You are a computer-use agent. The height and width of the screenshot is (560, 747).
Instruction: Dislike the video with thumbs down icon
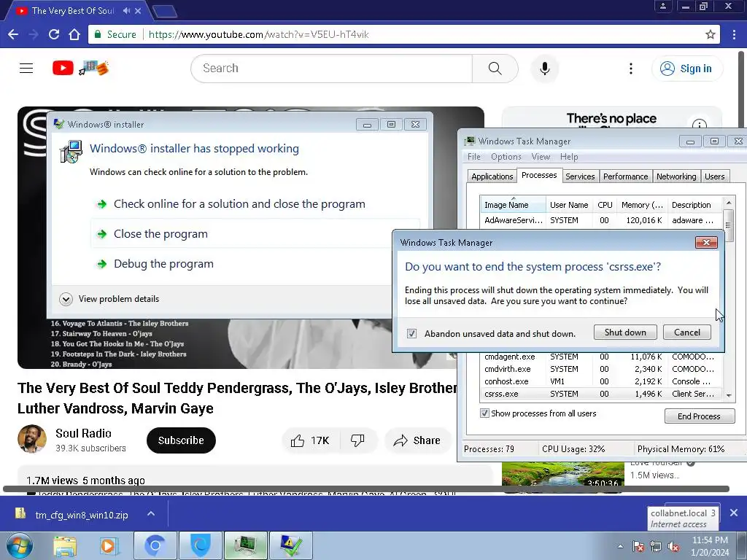357,440
